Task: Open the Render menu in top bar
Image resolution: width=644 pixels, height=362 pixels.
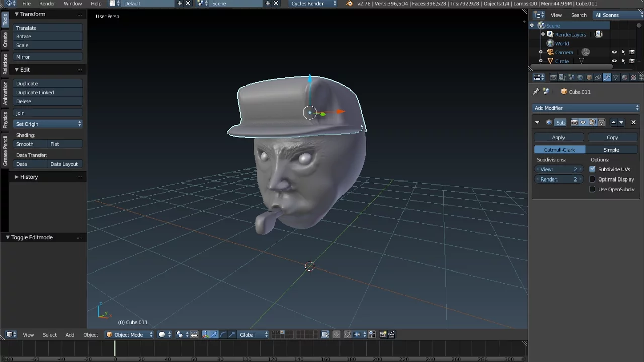Action: [47, 3]
